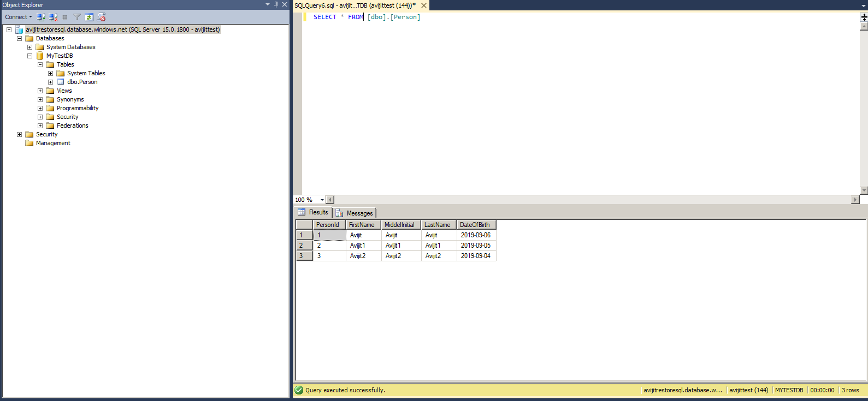Click the DateOfBirth column header
Viewport: 868px width, 401px height.
(x=475, y=225)
